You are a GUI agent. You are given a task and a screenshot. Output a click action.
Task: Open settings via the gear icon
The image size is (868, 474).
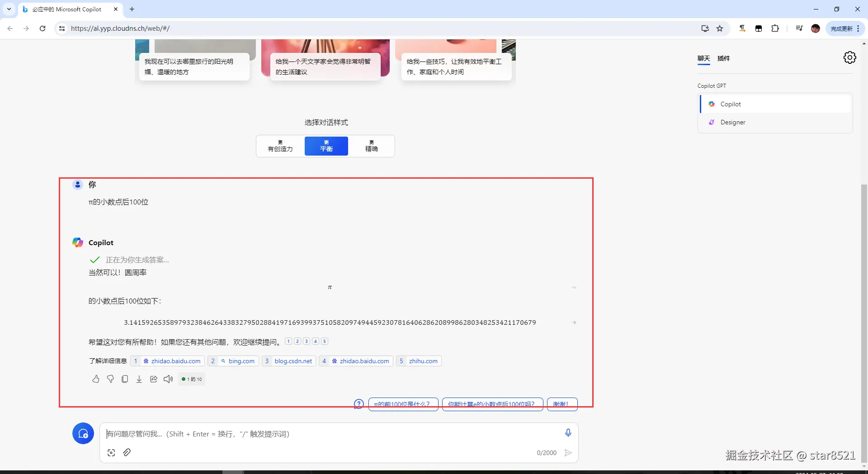click(x=849, y=57)
